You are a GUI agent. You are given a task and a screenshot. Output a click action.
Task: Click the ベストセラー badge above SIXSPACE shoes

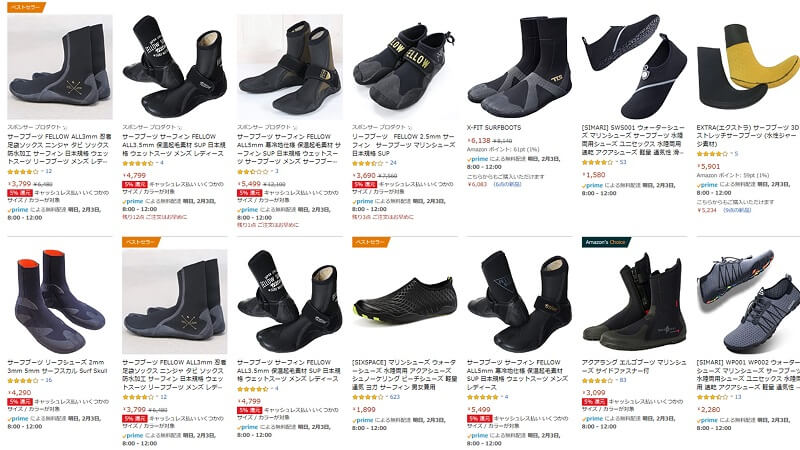pyautogui.click(x=371, y=242)
